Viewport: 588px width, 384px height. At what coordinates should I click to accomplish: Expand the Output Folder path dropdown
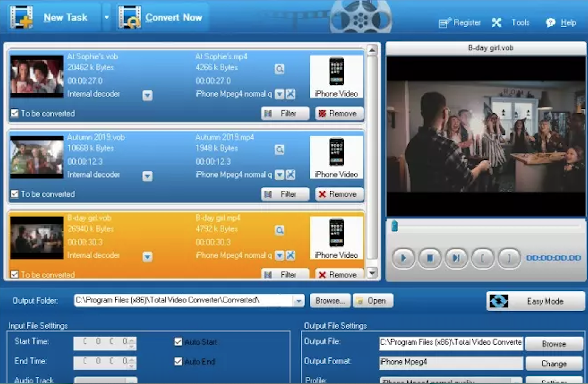point(298,301)
